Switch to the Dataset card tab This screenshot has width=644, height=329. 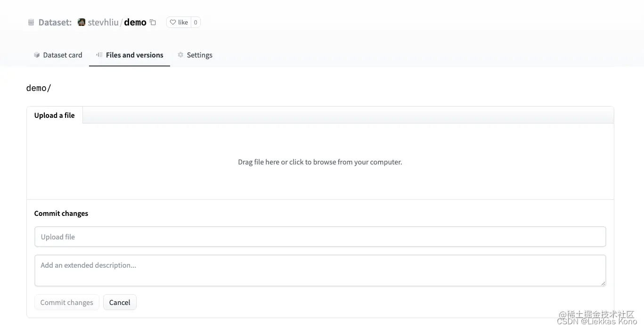[58, 55]
